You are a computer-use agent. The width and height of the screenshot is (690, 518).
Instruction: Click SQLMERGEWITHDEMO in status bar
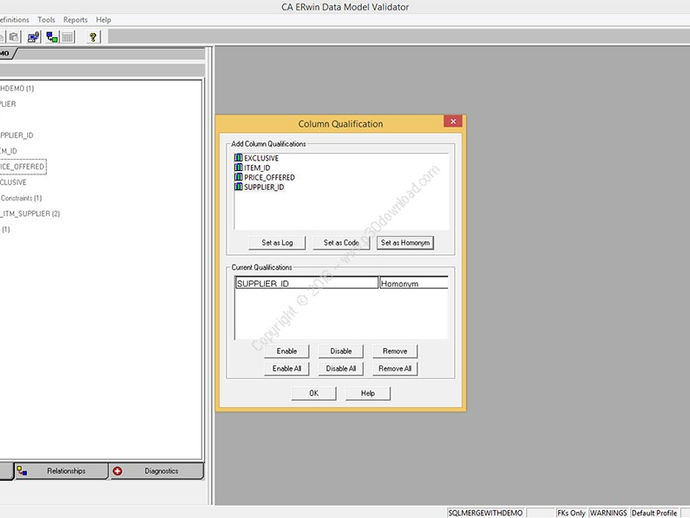[x=485, y=513]
